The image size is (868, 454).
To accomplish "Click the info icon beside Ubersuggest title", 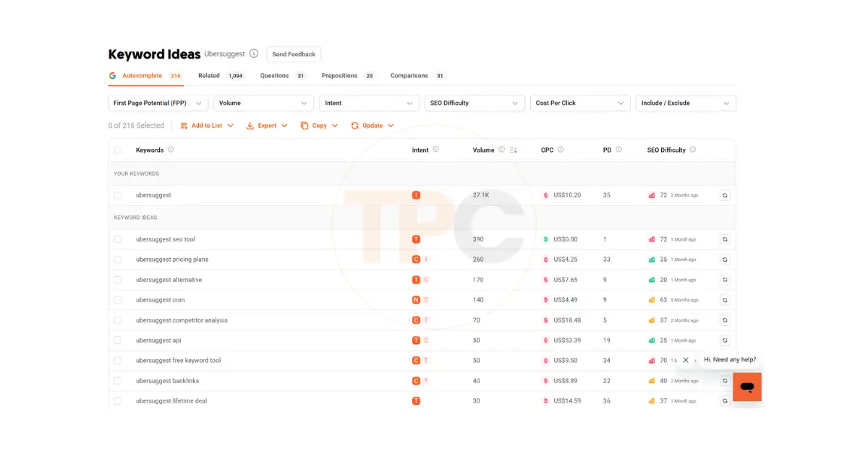I will click(x=254, y=53).
